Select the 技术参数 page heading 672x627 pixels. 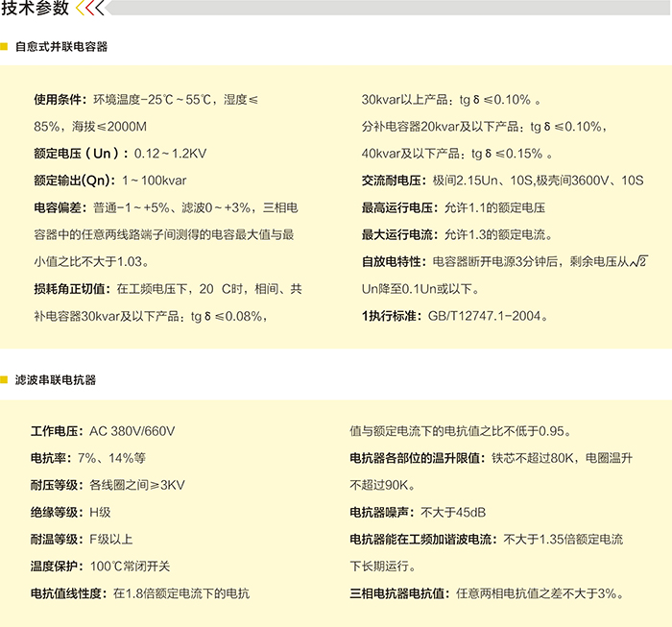[35, 10]
